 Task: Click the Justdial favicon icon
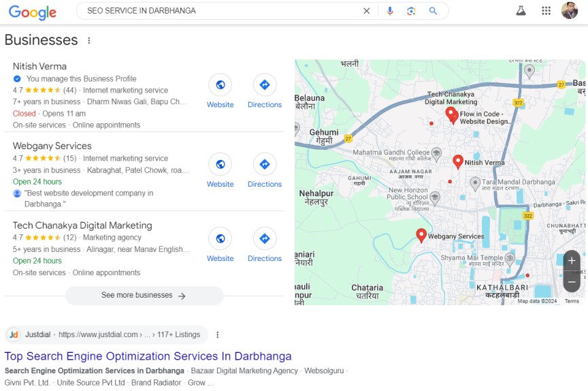(14, 334)
